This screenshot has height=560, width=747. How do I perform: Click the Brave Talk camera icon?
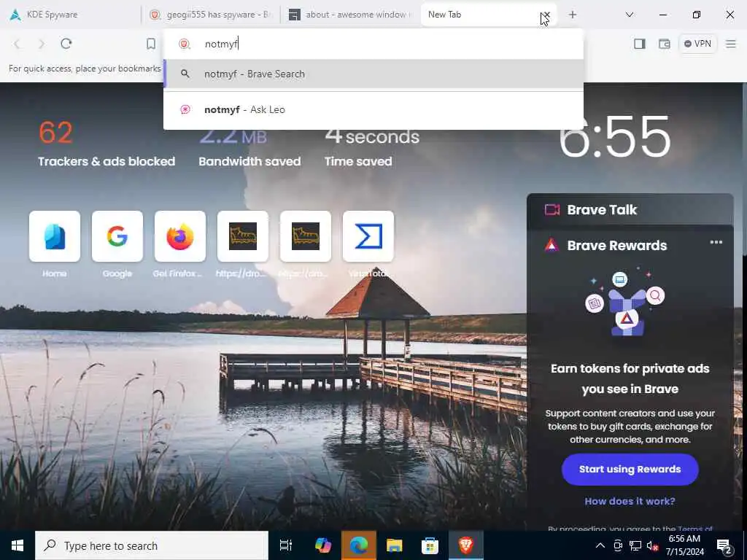pyautogui.click(x=551, y=209)
